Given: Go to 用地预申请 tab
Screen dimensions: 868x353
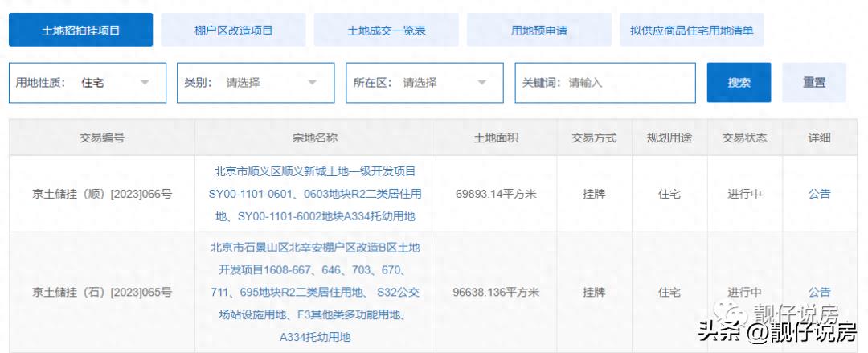Looking at the screenshot, I should [538, 31].
